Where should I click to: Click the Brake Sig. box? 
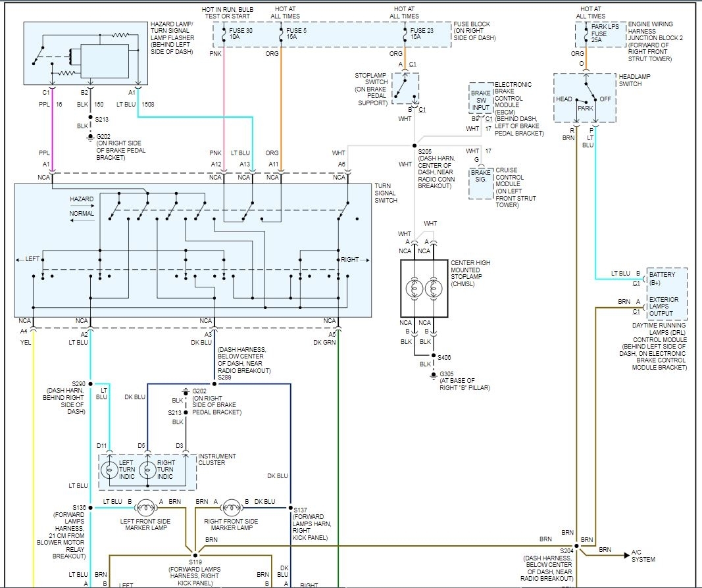point(481,183)
